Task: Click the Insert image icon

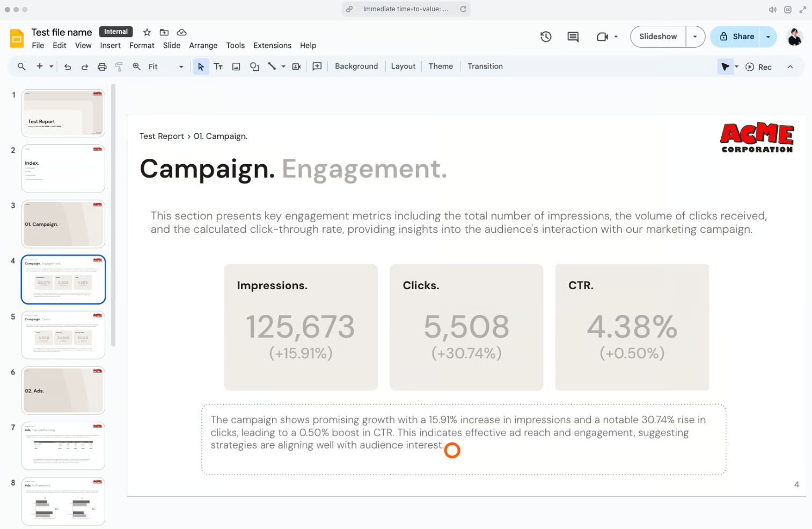Action: coord(236,67)
